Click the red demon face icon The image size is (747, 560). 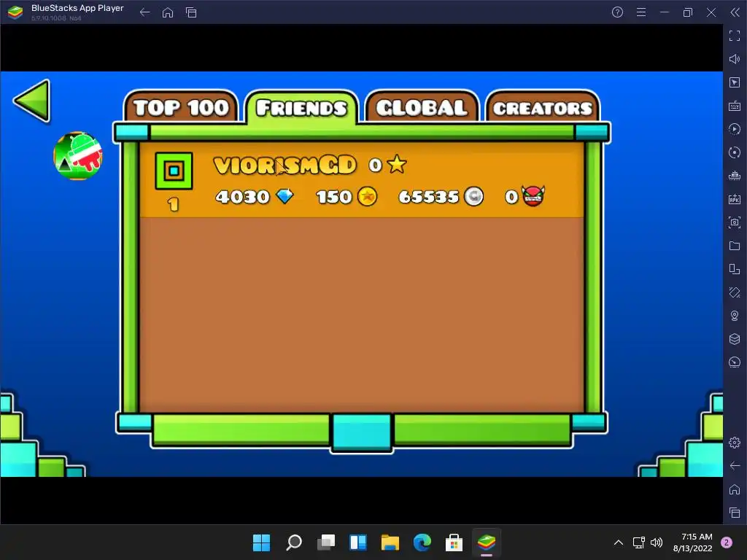(x=533, y=195)
